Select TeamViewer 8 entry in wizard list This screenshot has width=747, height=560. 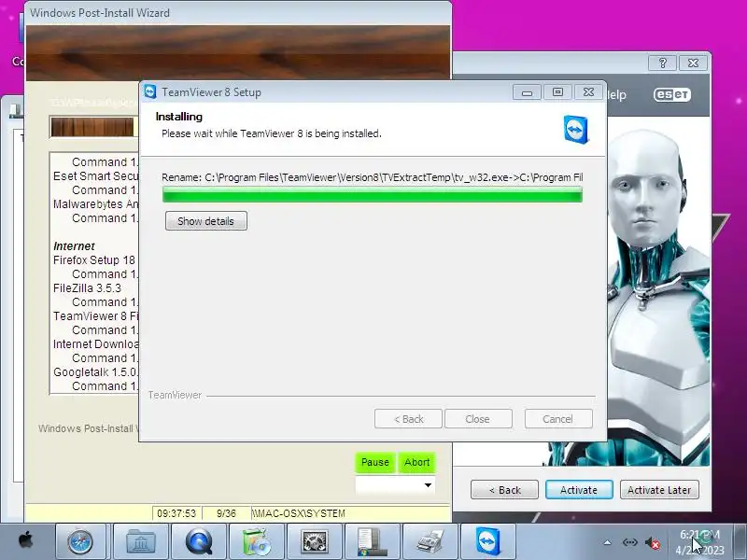[x=95, y=316]
